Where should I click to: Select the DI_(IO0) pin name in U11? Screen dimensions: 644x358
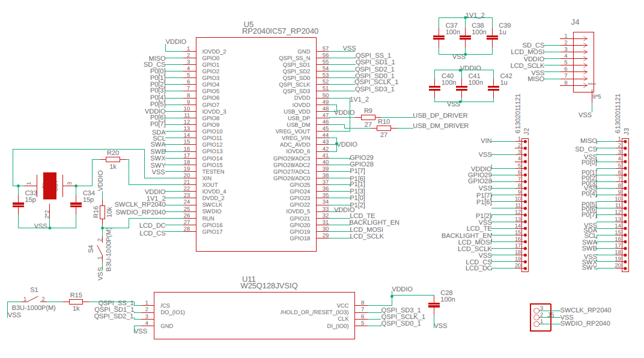338,326
